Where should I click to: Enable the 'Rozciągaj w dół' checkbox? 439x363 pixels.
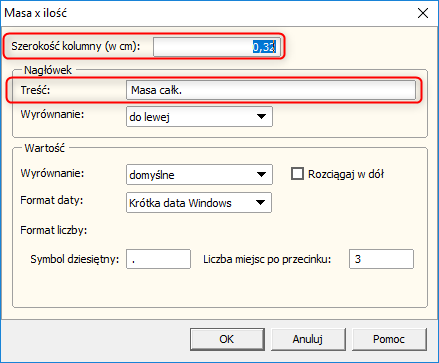coord(297,174)
